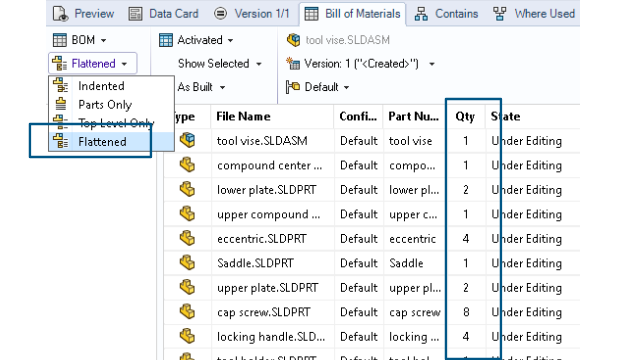Image resolution: width=640 pixels, height=360 pixels.
Task: Open the Version 1 Created dropdown
Action: click(360, 64)
